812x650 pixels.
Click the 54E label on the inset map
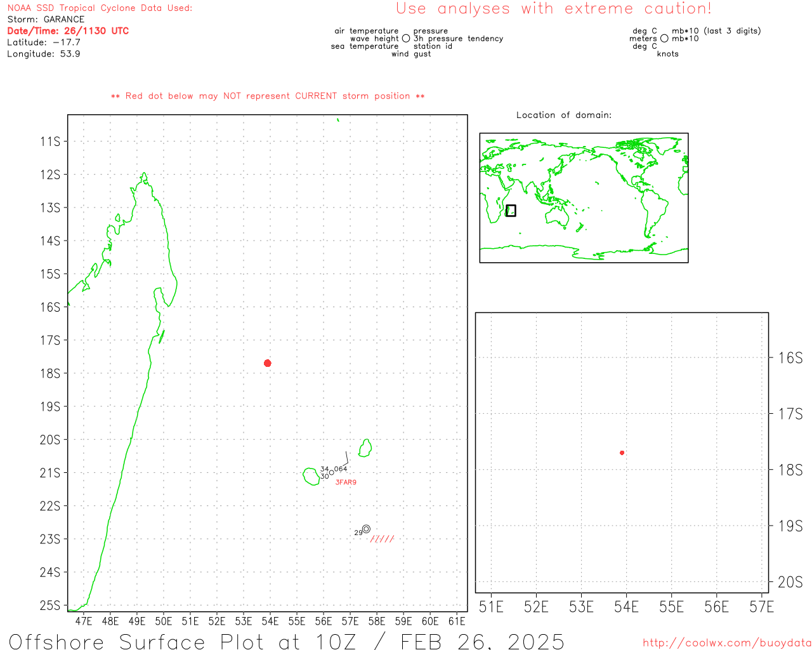(x=627, y=607)
